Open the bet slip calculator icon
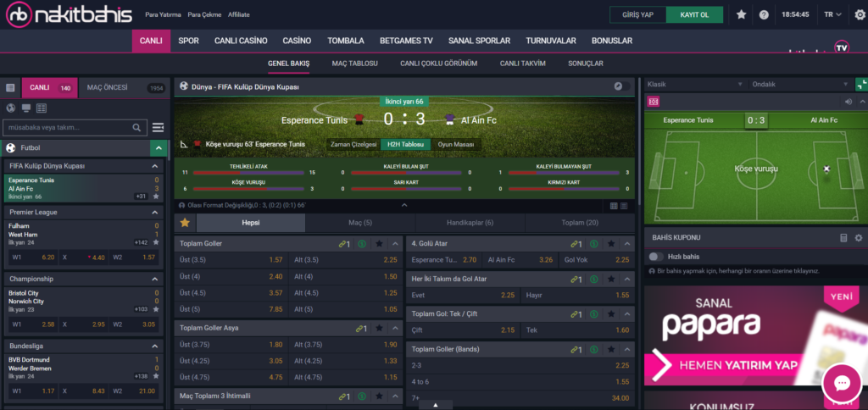Image resolution: width=868 pixels, height=410 pixels. click(843, 238)
